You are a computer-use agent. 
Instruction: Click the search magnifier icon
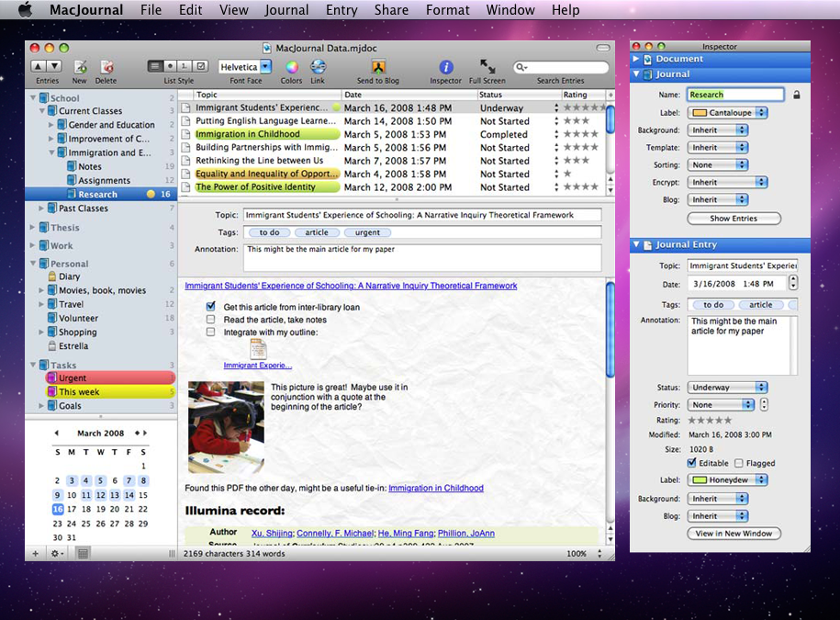(521, 67)
